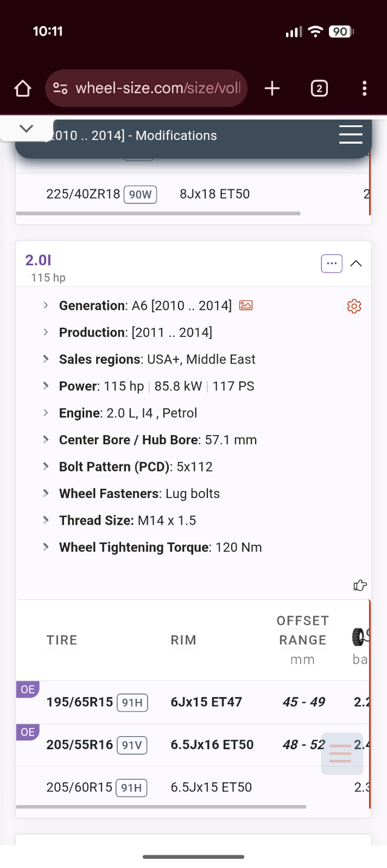Image resolution: width=387 pixels, height=868 pixels.
Task: Open the three-dot options for the 2.0l engine
Action: click(x=331, y=263)
